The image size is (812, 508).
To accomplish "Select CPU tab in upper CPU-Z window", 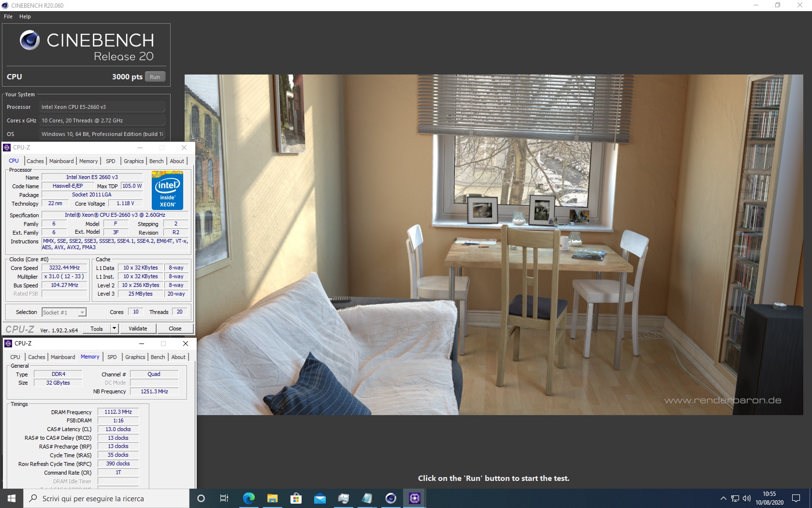I will click(14, 161).
